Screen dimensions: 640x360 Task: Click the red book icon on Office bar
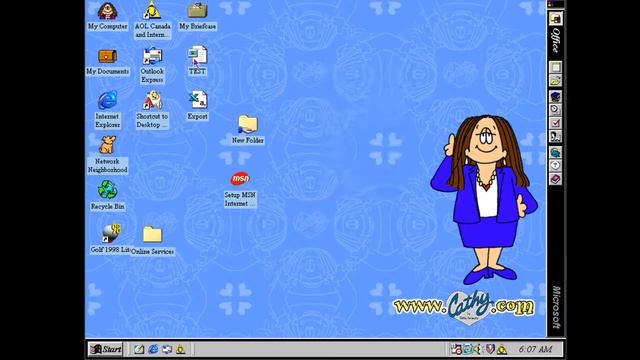(x=556, y=179)
